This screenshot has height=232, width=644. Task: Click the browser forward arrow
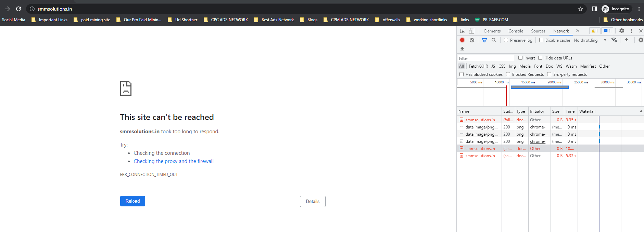point(8,9)
